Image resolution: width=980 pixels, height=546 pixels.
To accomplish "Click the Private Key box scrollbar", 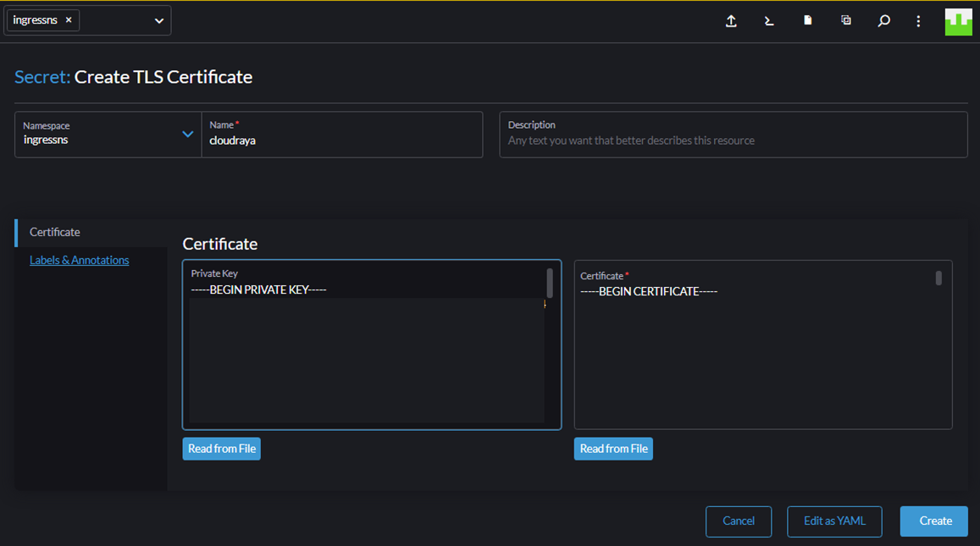I will [x=550, y=283].
